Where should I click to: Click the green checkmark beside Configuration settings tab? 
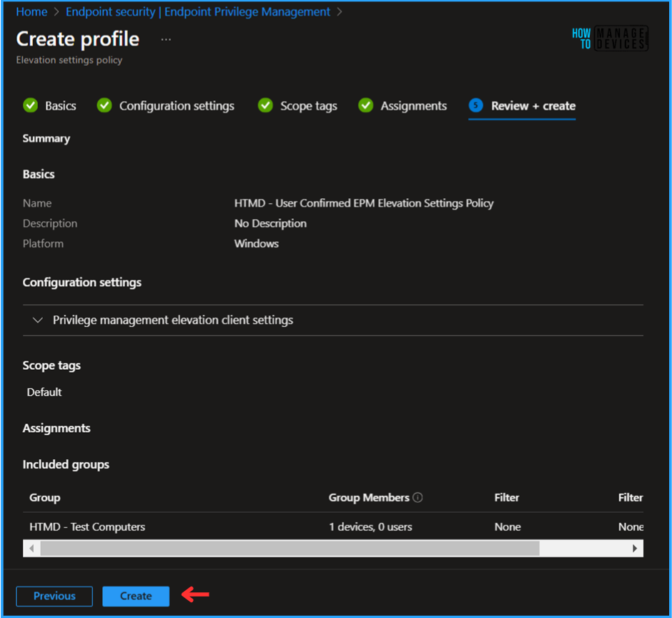[x=104, y=105]
